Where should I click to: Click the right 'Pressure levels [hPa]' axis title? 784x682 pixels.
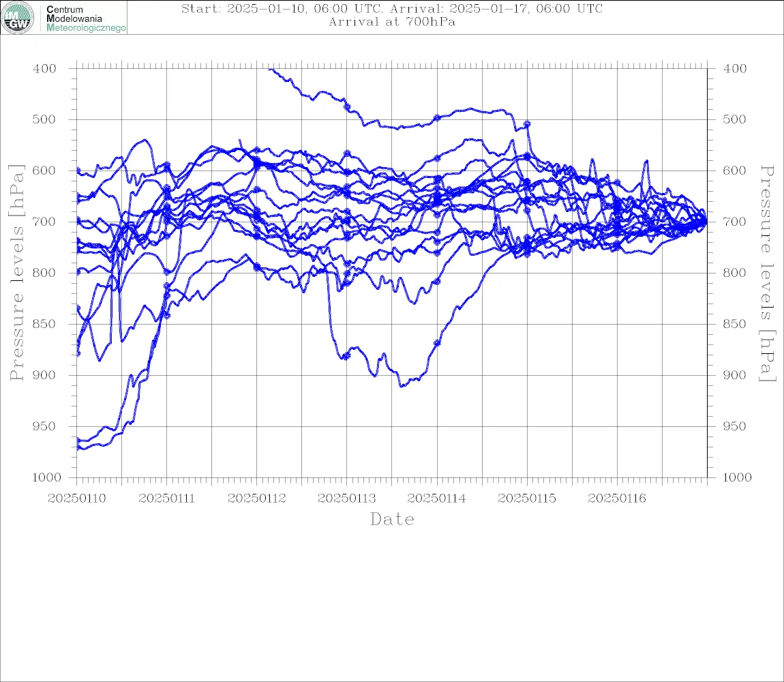767,273
